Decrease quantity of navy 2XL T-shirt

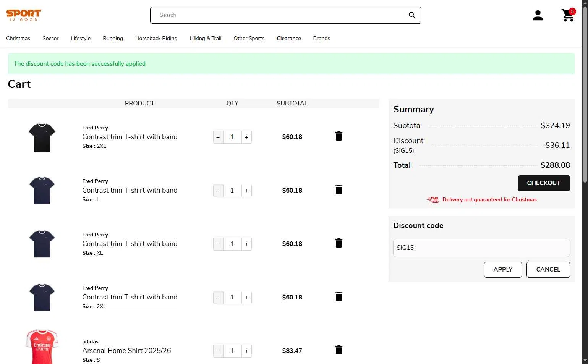click(218, 298)
